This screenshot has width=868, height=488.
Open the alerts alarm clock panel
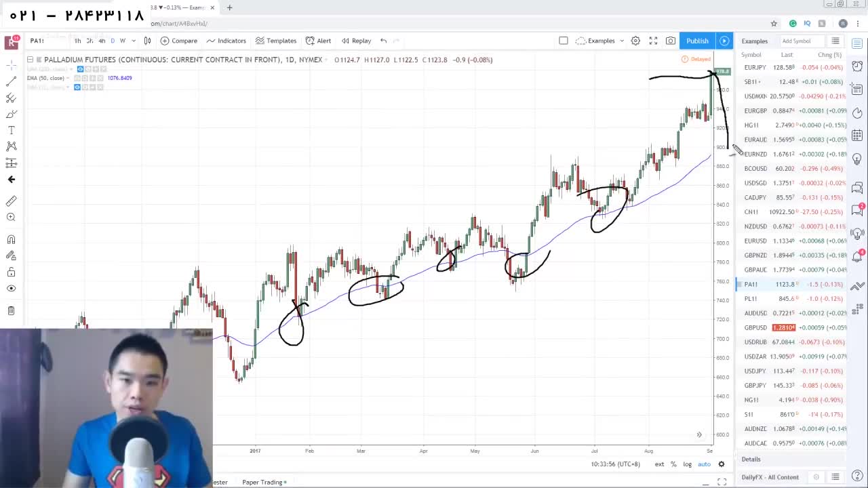858,66
